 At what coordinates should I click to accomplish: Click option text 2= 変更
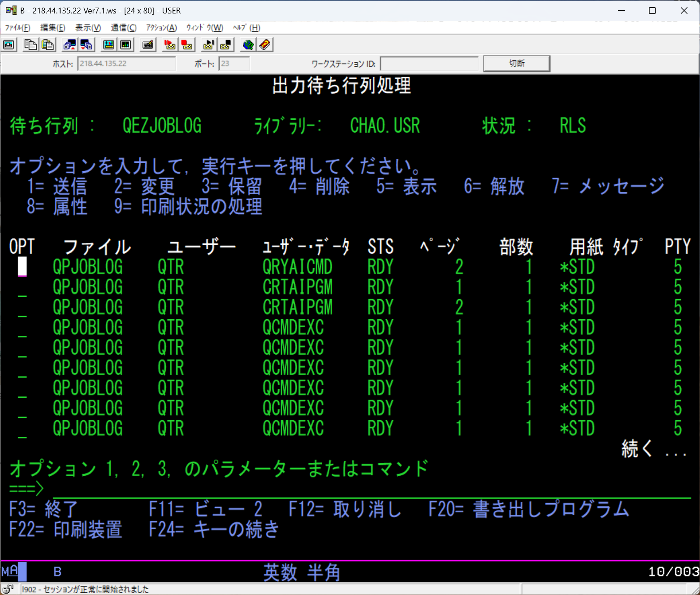point(144,187)
